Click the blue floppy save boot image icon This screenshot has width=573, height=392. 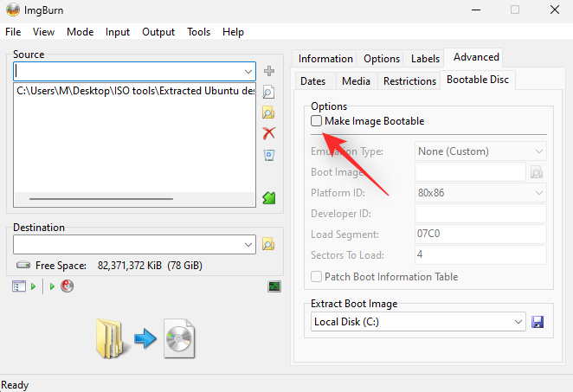coord(538,322)
